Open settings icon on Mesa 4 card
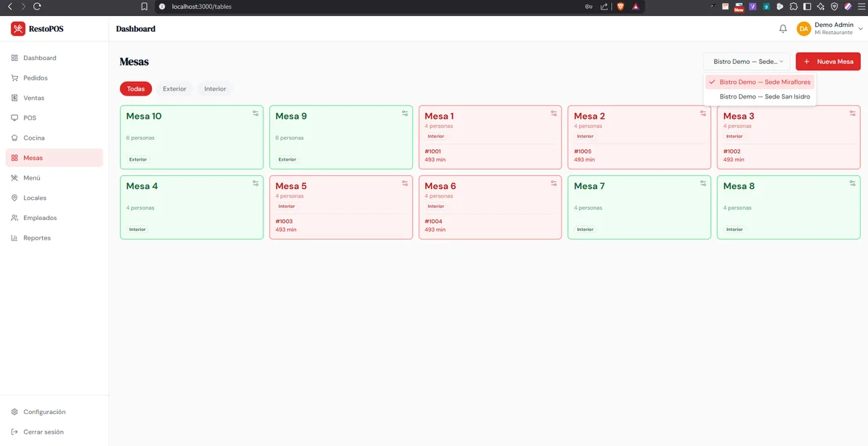The width and height of the screenshot is (868, 446). (255, 183)
